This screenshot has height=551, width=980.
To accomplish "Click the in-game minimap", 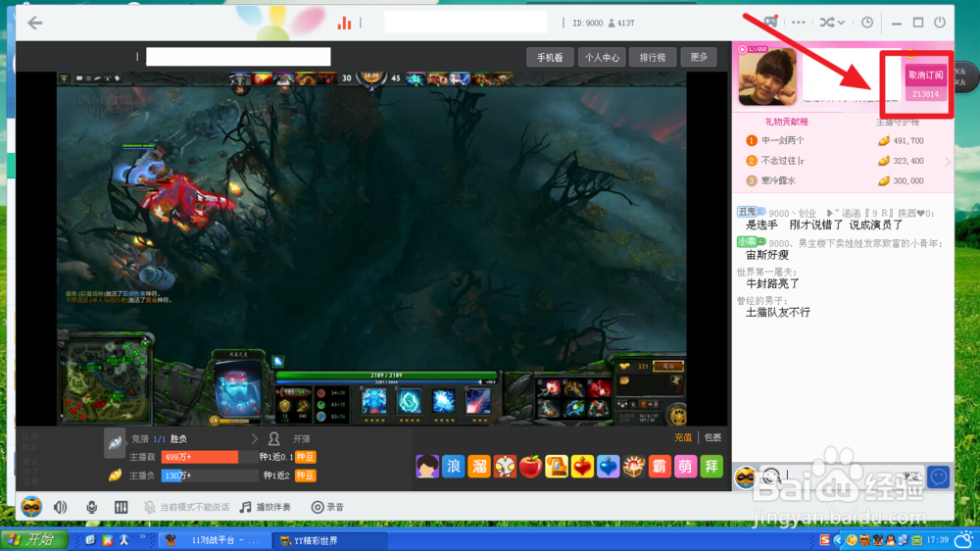I will coord(106,379).
